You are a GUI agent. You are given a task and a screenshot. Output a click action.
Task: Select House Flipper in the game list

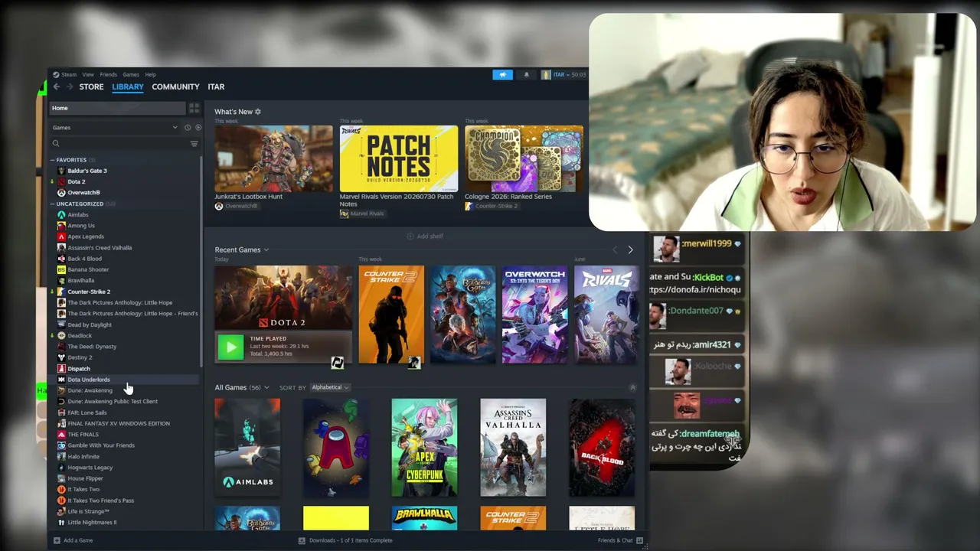tap(85, 478)
